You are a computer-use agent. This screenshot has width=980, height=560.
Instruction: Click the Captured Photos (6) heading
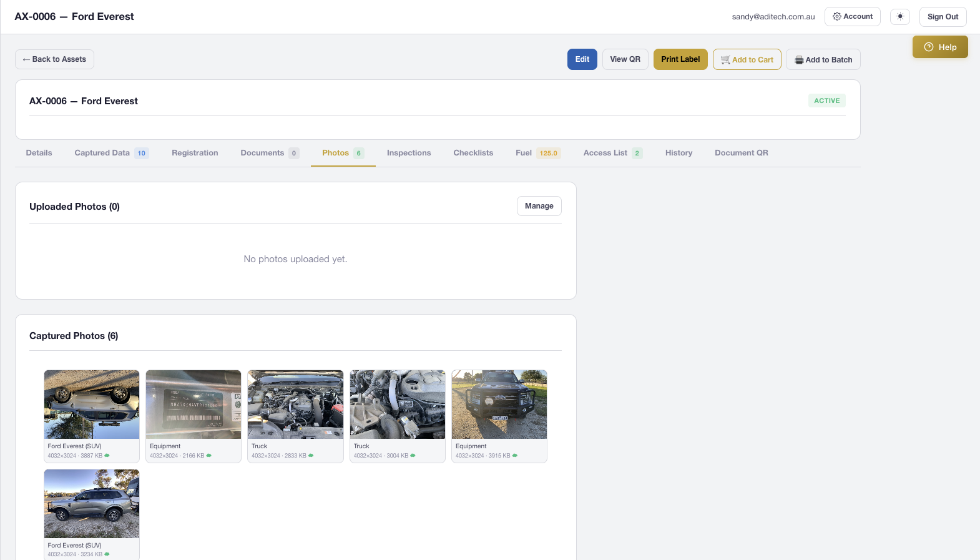click(x=74, y=336)
